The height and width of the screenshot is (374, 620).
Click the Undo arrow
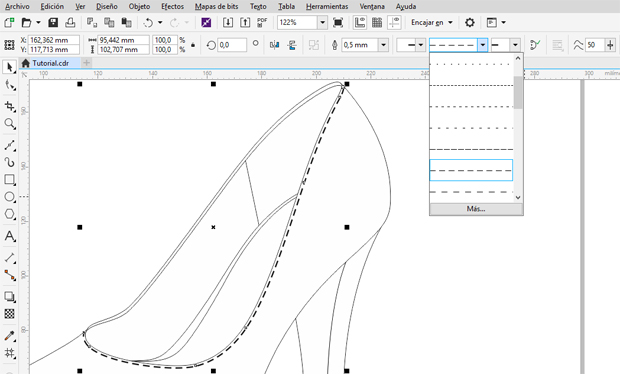[148, 23]
